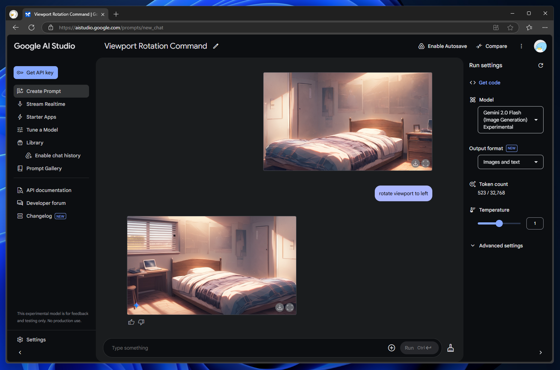
Task: Click thumbs down on the response
Action: (141, 322)
